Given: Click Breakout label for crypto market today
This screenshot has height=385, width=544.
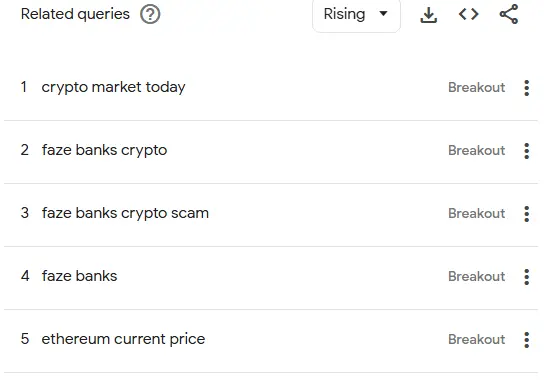Looking at the screenshot, I should tap(476, 87).
